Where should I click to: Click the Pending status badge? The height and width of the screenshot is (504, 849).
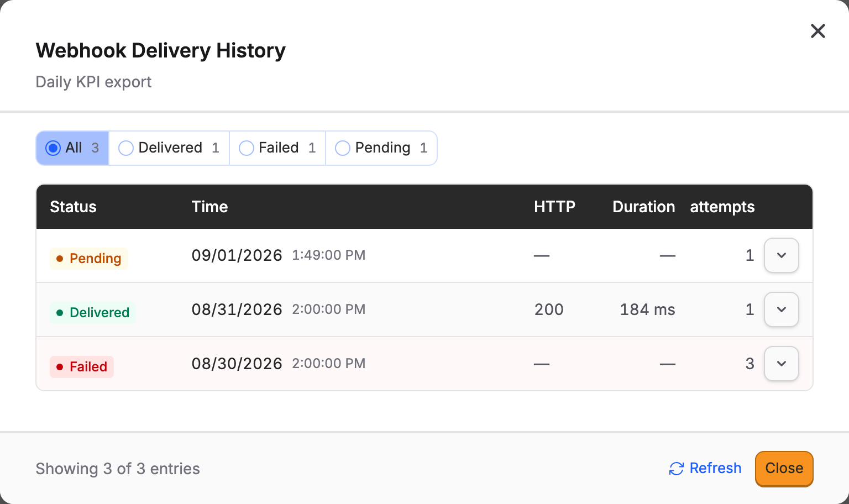(x=89, y=259)
